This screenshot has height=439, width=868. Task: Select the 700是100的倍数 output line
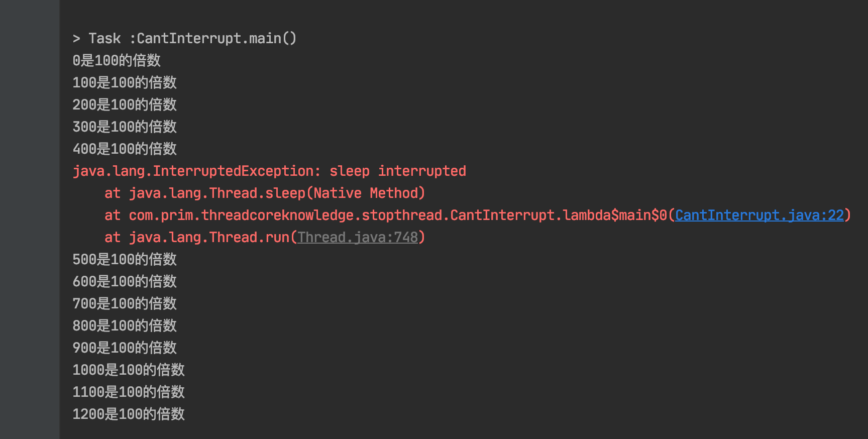[125, 304]
